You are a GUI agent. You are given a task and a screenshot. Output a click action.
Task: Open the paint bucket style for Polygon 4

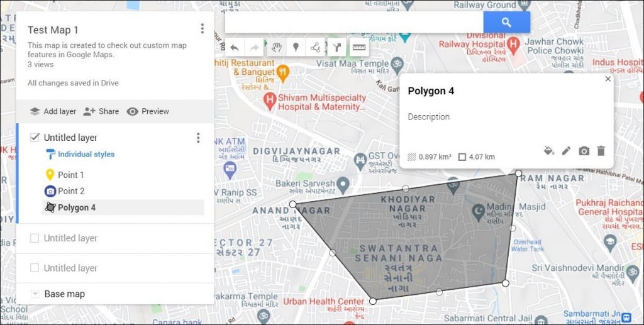pos(548,151)
